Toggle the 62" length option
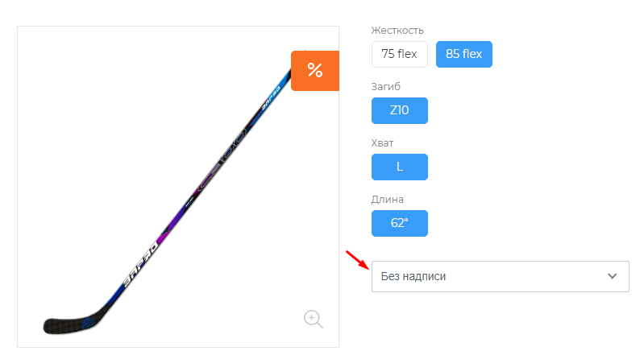Image resolution: width=644 pixels, height=351 pixels. click(400, 223)
